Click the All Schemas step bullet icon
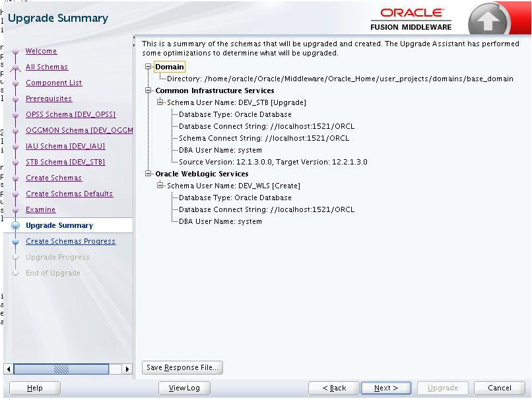Viewport: 532px width, 399px height. 15,67
